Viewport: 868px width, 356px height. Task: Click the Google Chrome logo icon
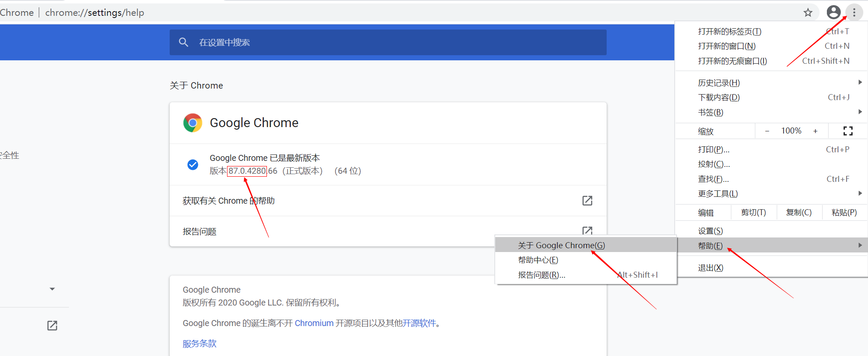click(x=193, y=123)
